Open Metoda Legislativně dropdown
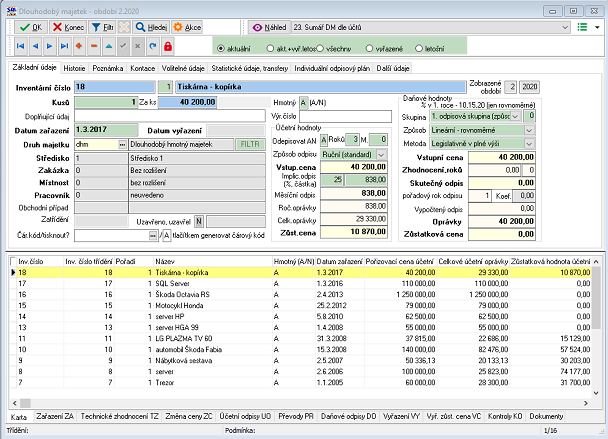 [529, 144]
